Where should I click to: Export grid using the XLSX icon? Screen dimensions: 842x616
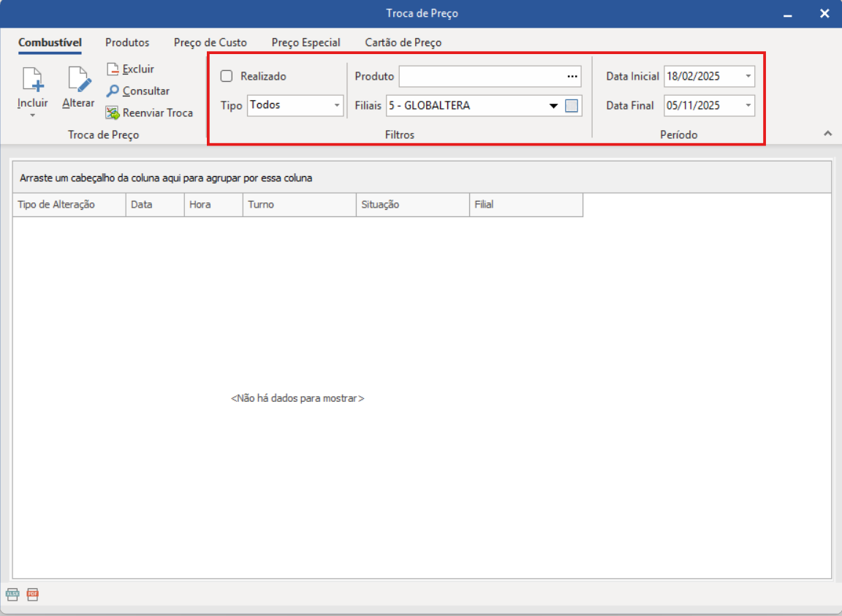point(12,594)
